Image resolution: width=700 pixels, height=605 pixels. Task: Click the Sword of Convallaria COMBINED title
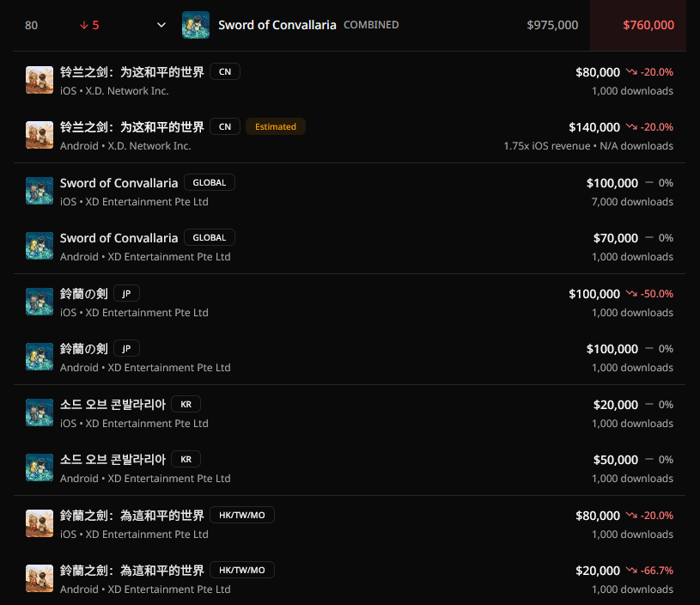[308, 25]
